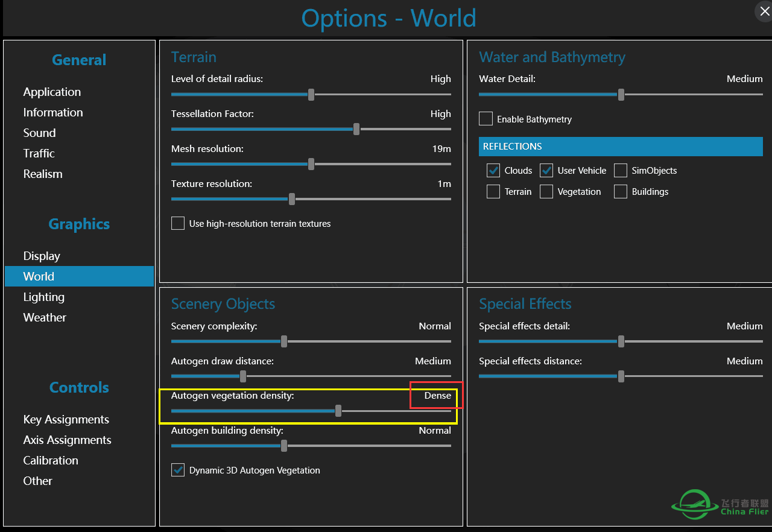Click the Options - World window title

[389, 18]
